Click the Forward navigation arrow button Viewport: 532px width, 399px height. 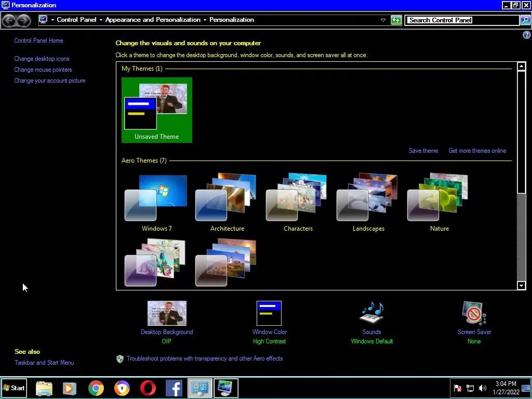pyautogui.click(x=23, y=20)
